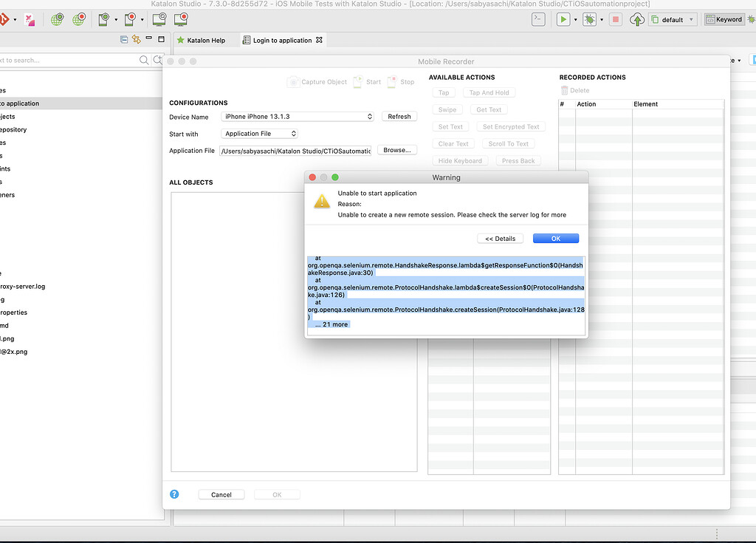
Task: Browse for an application file
Action: pyautogui.click(x=396, y=149)
